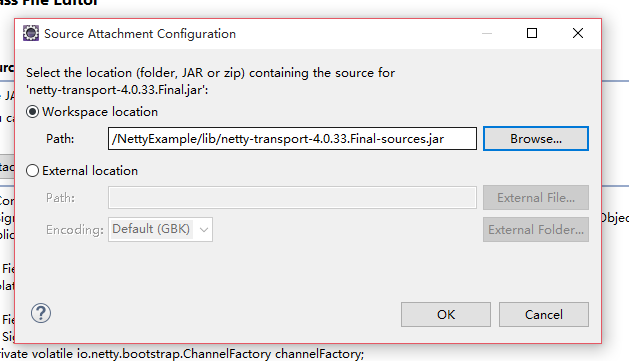Close the Source Attachment Configuration dialog
629x361 pixels.
pos(578,33)
